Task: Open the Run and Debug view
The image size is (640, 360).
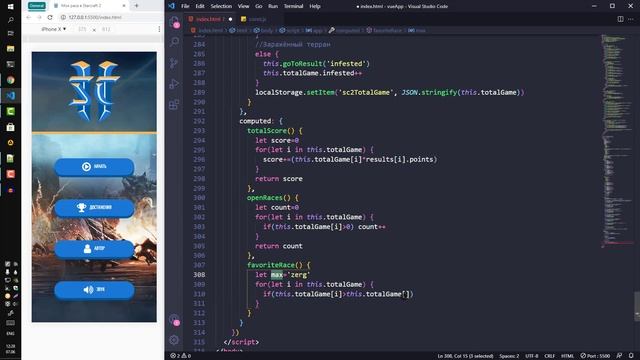Action: [x=174, y=84]
